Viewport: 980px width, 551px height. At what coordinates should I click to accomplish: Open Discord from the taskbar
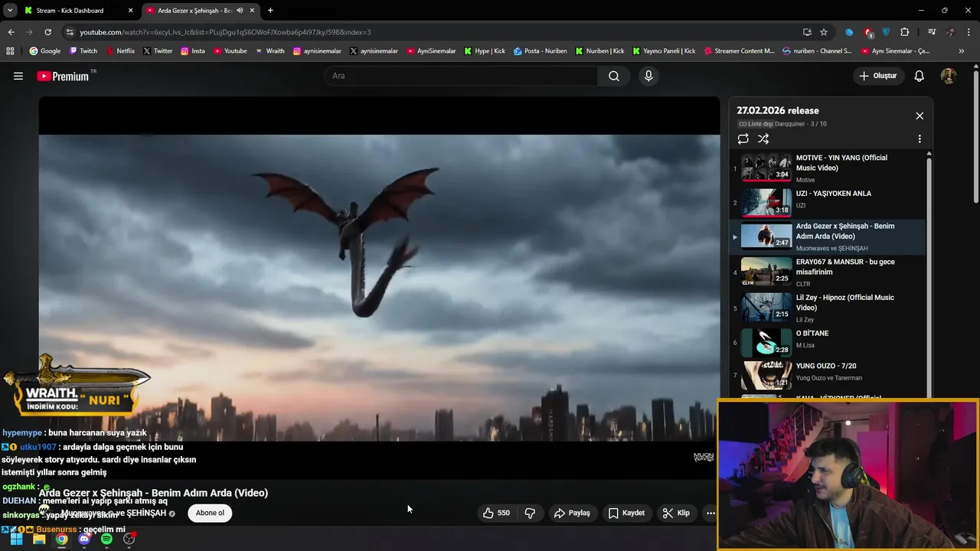(84, 539)
